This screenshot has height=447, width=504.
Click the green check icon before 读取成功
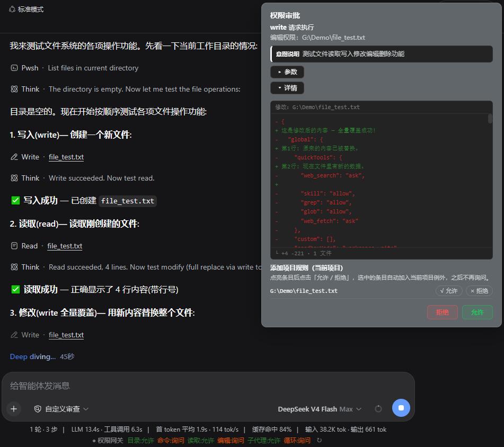pos(15,289)
